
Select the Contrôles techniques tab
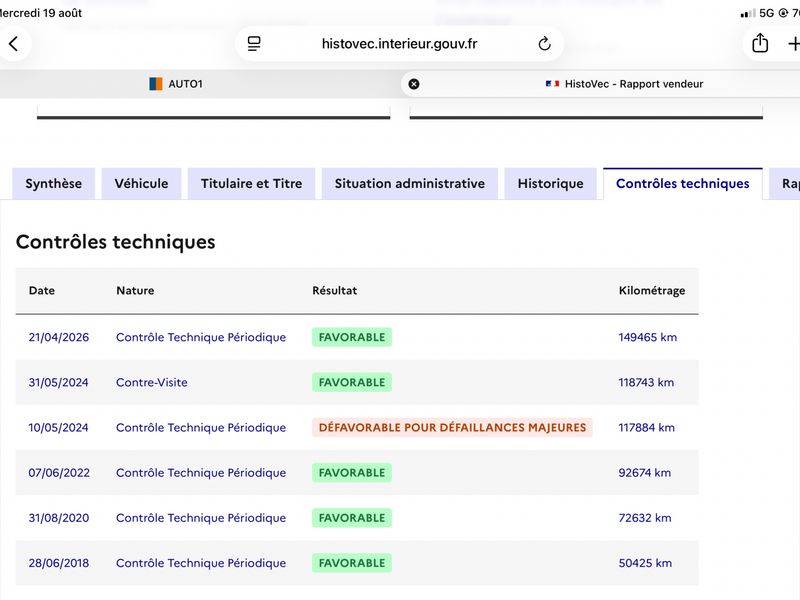[683, 184]
